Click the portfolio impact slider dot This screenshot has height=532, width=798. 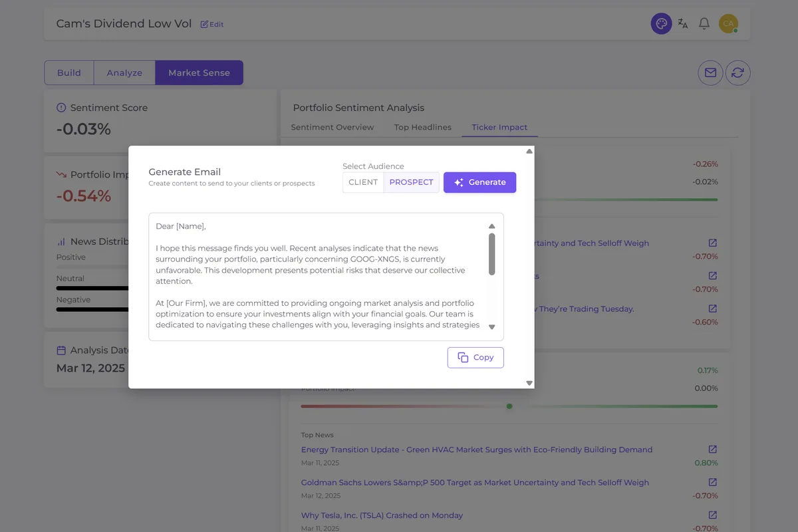point(509,406)
